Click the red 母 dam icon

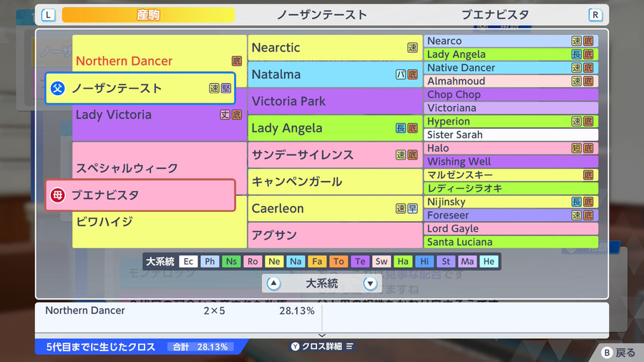click(x=57, y=195)
